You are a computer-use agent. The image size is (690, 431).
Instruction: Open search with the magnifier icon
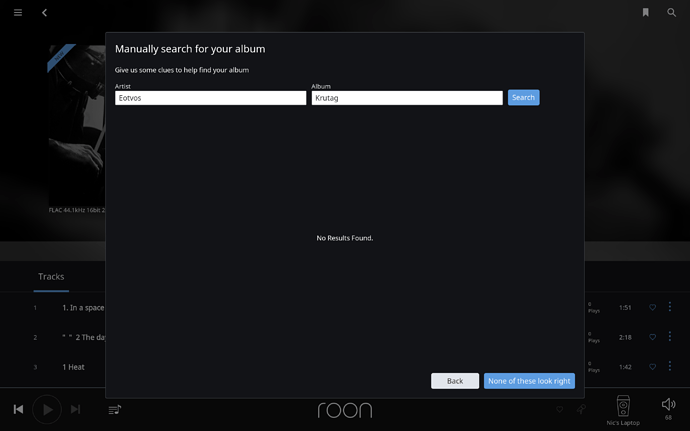(672, 12)
